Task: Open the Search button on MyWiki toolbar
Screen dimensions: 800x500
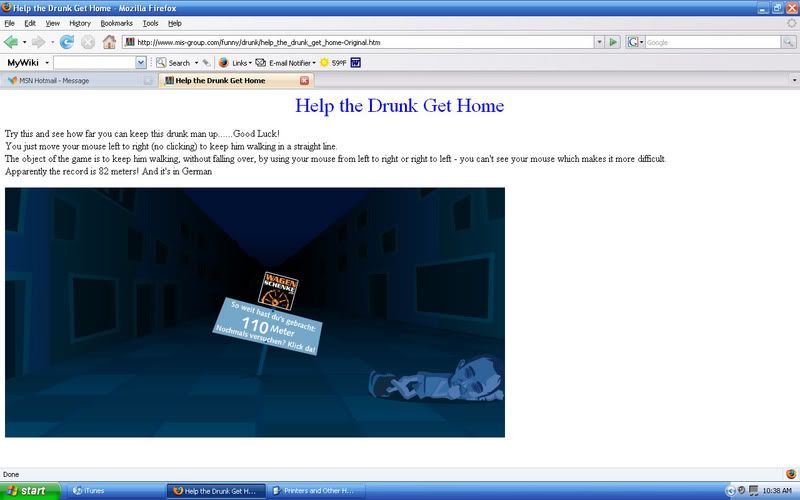Action: coord(174,62)
